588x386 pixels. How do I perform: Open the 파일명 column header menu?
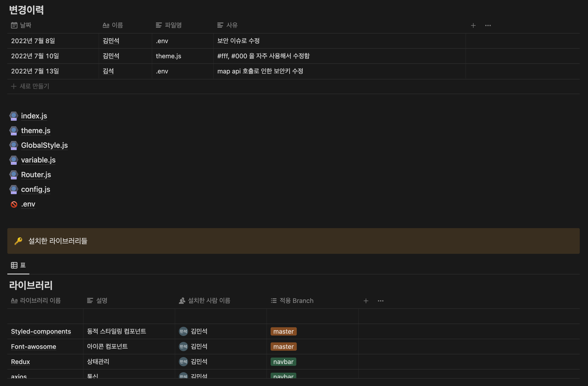(169, 25)
